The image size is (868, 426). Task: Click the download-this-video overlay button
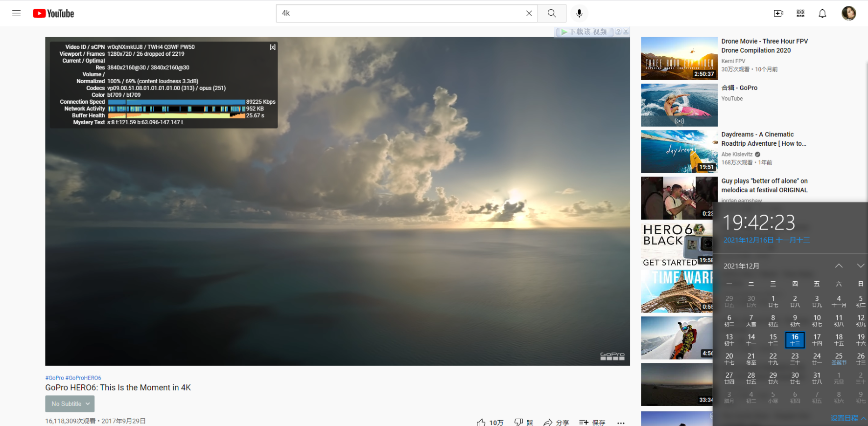pos(584,32)
